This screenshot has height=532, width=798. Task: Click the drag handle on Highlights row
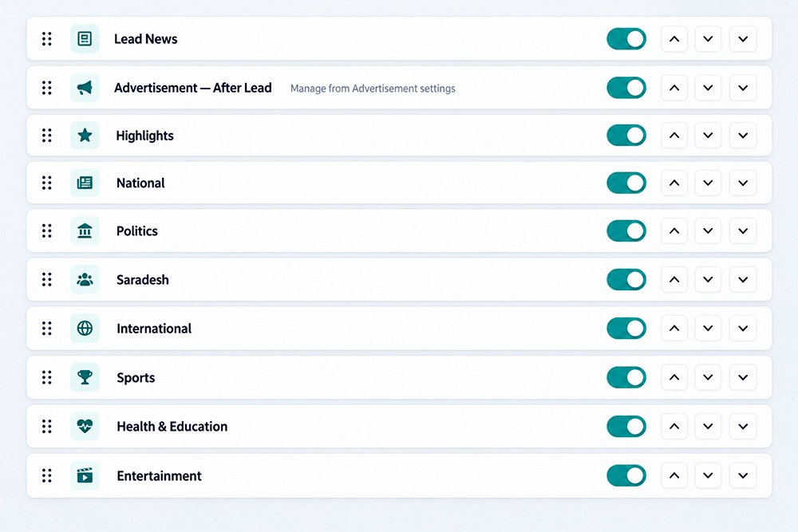47,136
